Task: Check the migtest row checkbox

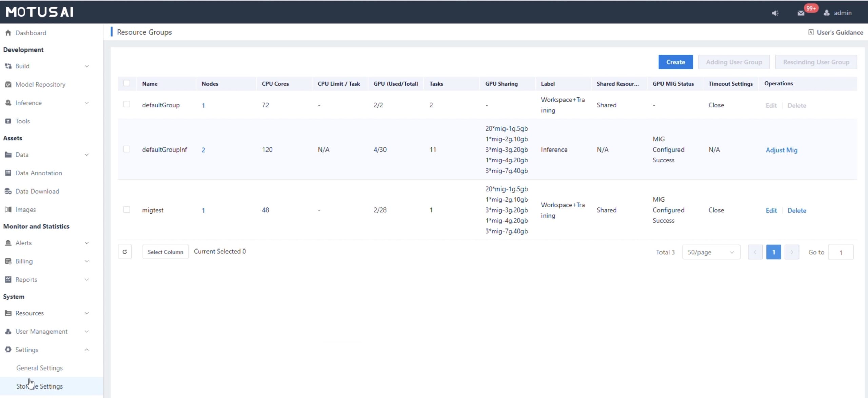Action: 126,210
